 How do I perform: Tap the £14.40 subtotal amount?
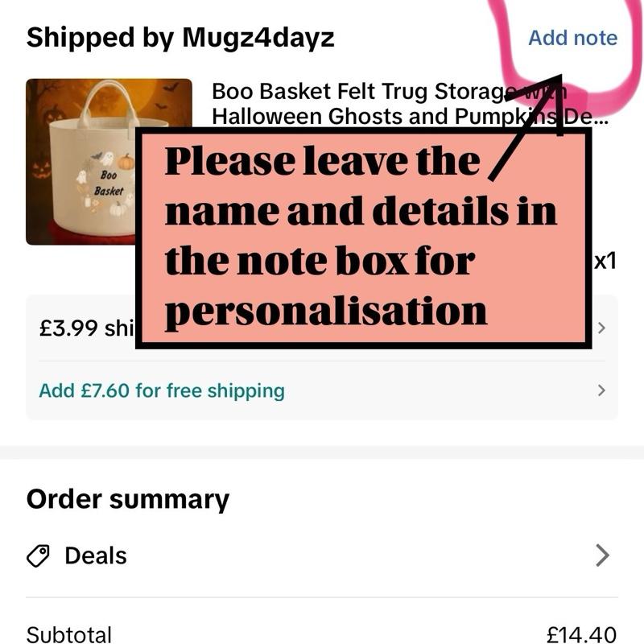pos(581,634)
